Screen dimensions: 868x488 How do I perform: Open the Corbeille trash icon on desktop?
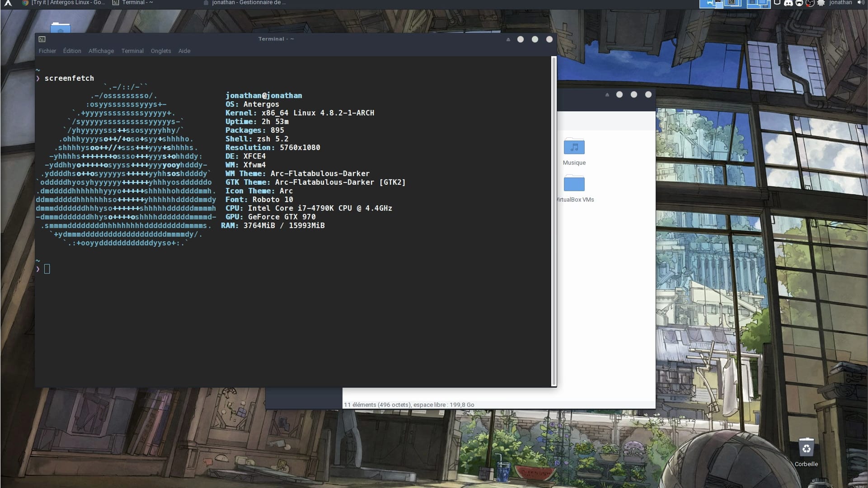click(x=806, y=452)
